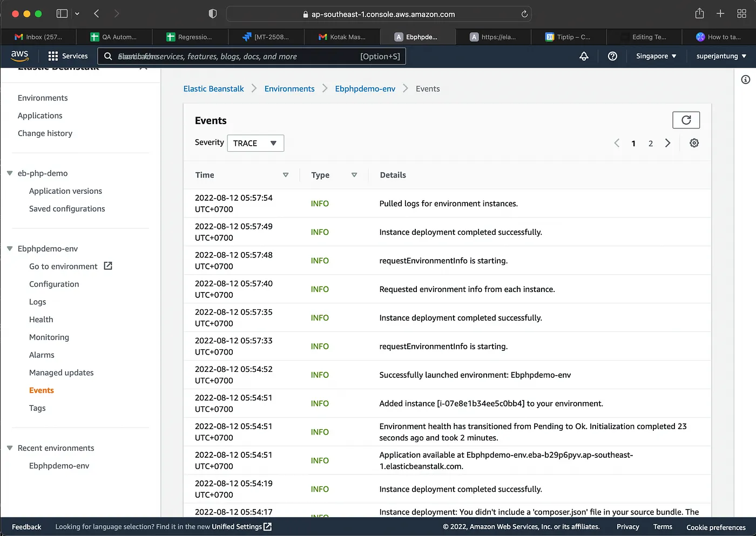
Task: Open Monitoring in the sidebar
Action: [x=49, y=337]
